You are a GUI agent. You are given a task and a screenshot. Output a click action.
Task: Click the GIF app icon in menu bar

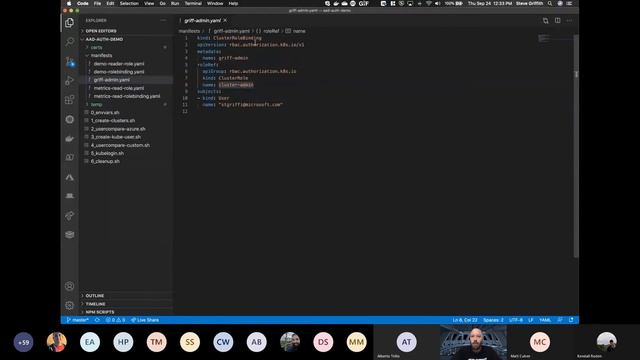coord(364,3)
